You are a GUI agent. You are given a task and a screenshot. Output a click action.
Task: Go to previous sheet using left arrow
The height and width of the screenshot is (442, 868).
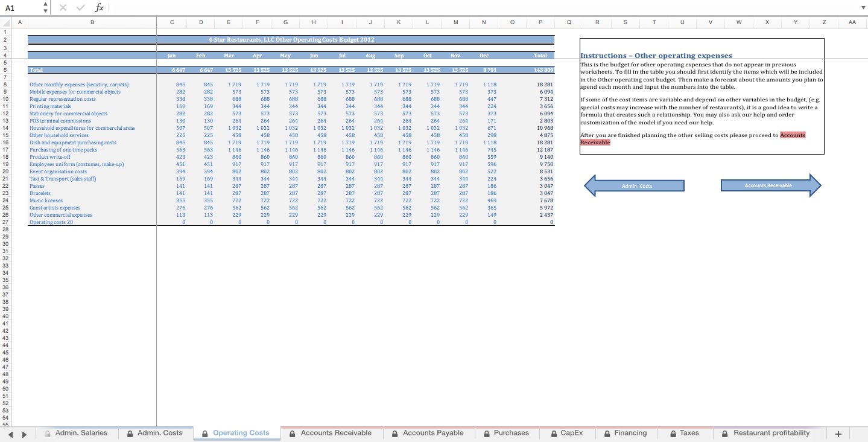(x=10, y=434)
